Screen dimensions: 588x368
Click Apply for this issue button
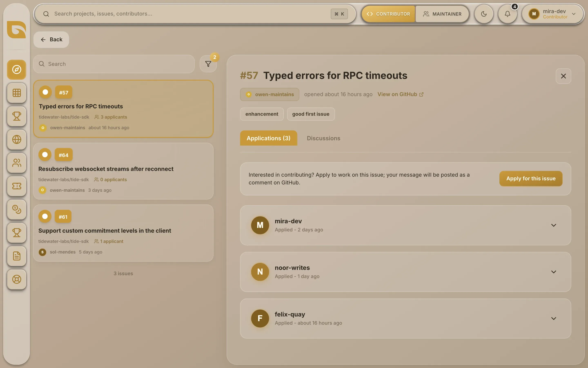(531, 178)
